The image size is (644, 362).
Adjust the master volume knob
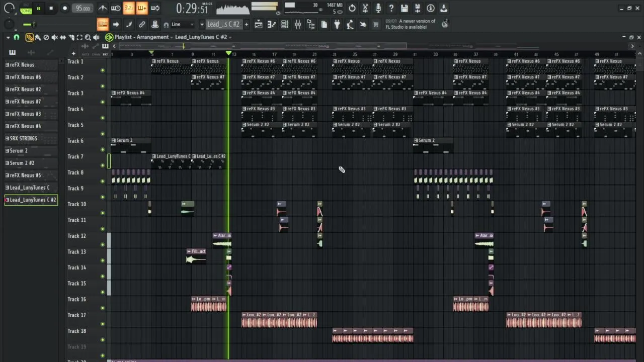coord(9,9)
